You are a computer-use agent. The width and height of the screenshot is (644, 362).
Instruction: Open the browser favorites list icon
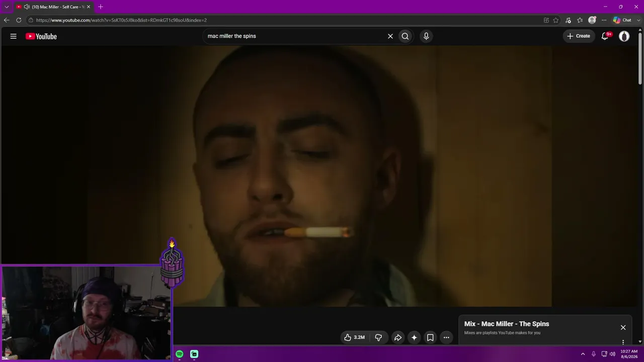[x=580, y=20]
